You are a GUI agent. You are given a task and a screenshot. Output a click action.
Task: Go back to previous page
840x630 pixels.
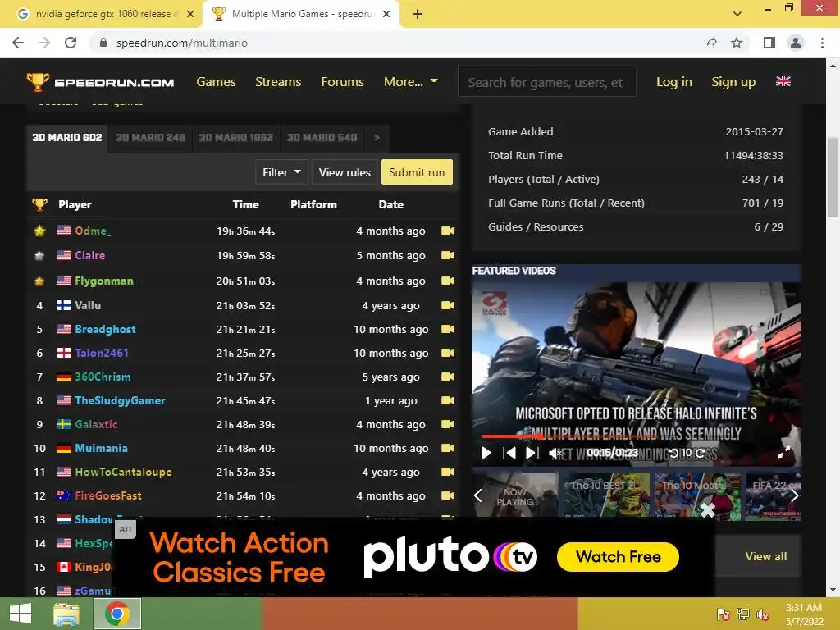18,43
